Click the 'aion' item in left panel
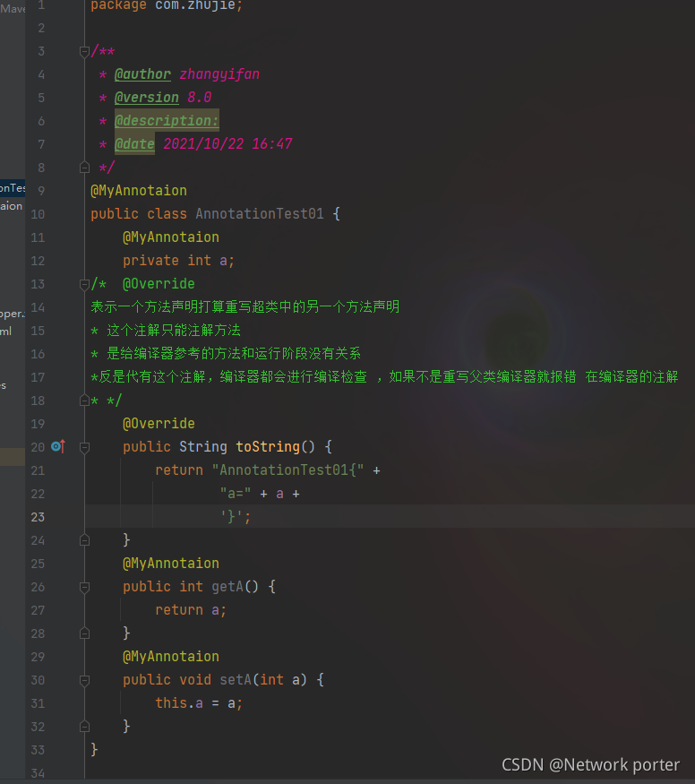 (x=11, y=206)
